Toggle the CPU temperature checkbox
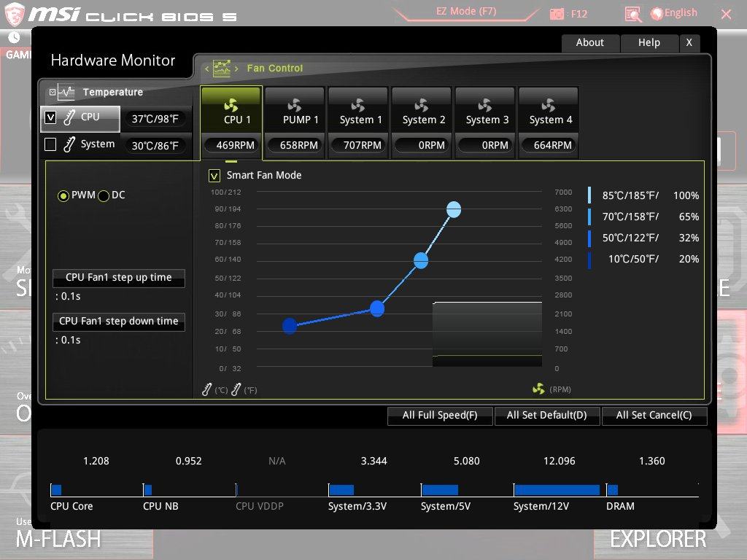Viewport: 747px width, 560px height. pos(50,117)
